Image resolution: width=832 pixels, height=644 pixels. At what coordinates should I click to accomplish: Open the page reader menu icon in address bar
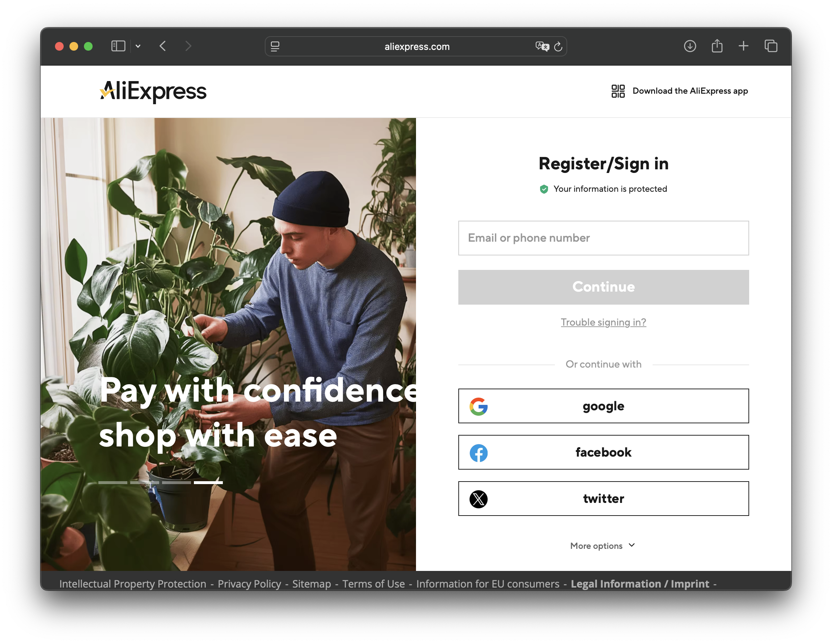pyautogui.click(x=275, y=46)
